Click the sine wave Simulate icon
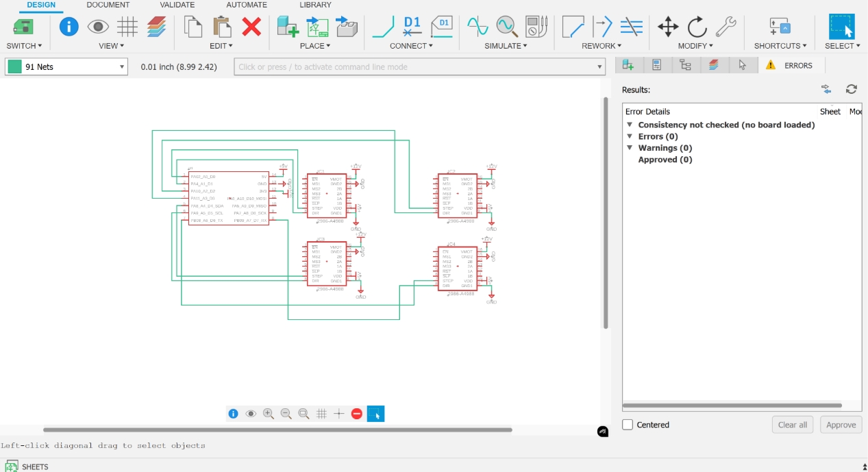This screenshot has width=868, height=472. [x=478, y=27]
